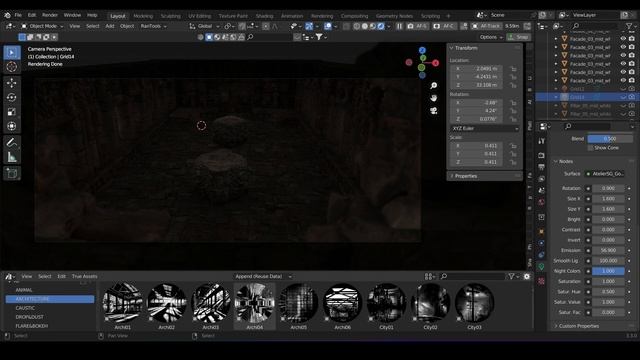
Task: Open the Render properties tab
Action: pos(541,156)
